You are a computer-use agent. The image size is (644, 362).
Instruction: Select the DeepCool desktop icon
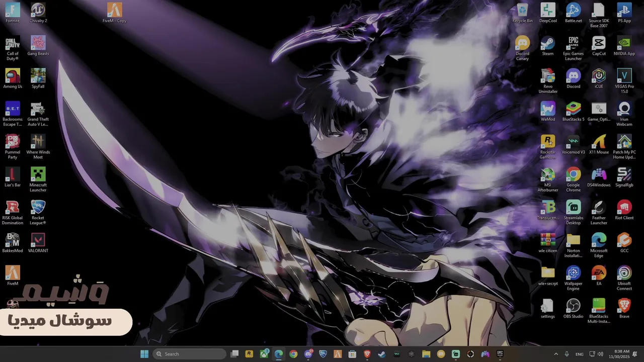point(548,13)
